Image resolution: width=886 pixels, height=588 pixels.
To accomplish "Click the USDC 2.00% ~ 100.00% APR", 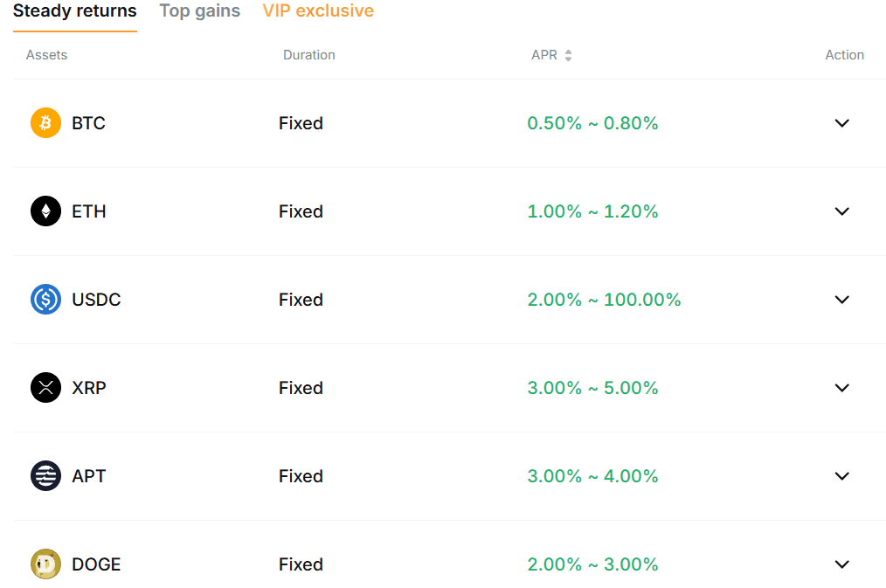I will (x=604, y=300).
